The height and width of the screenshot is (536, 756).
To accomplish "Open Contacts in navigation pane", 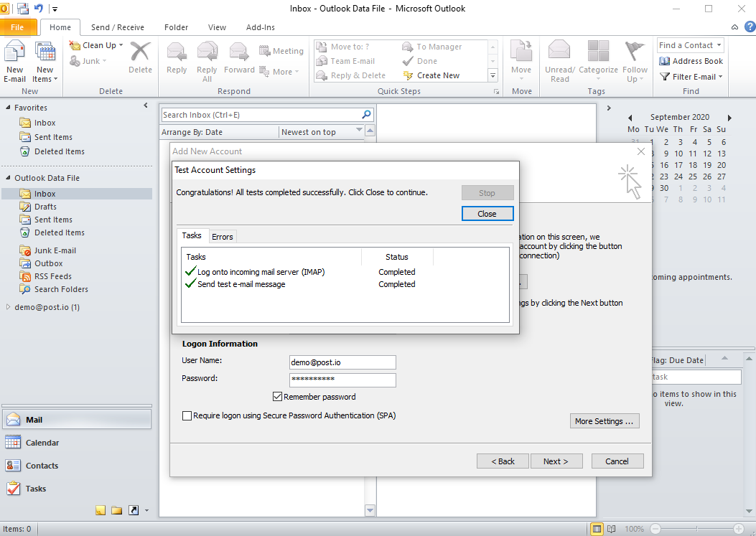I will click(x=78, y=466).
